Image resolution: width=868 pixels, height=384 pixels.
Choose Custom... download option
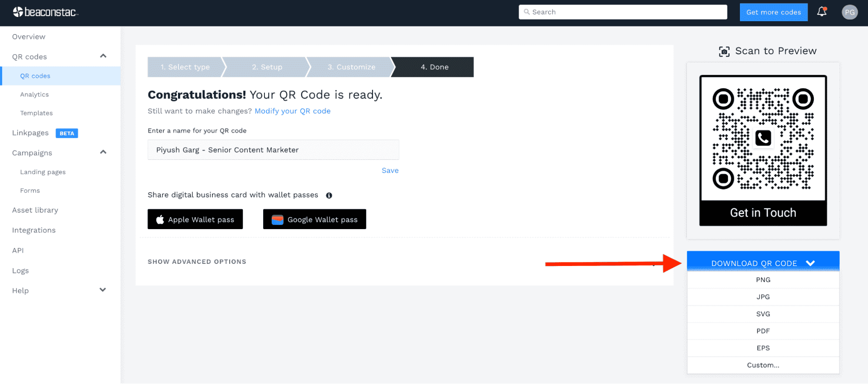click(x=763, y=365)
